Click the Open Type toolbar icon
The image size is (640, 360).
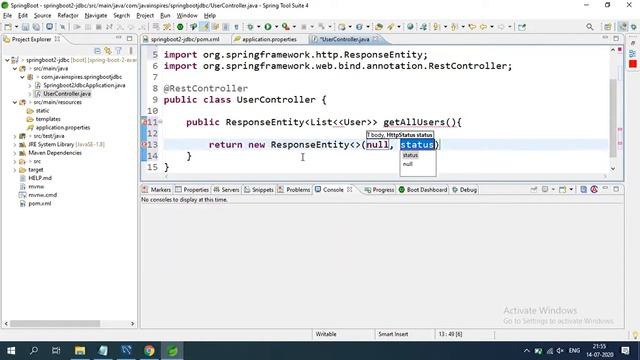pos(379,27)
